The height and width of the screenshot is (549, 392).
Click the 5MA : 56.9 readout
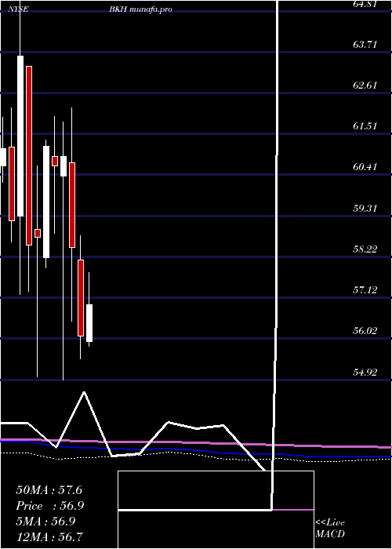tap(45, 522)
